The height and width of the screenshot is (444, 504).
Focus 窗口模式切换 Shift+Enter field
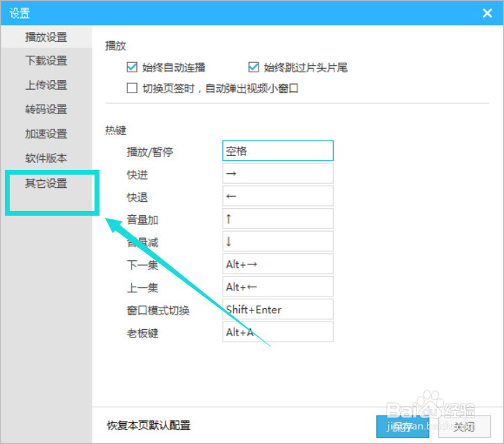click(x=278, y=309)
